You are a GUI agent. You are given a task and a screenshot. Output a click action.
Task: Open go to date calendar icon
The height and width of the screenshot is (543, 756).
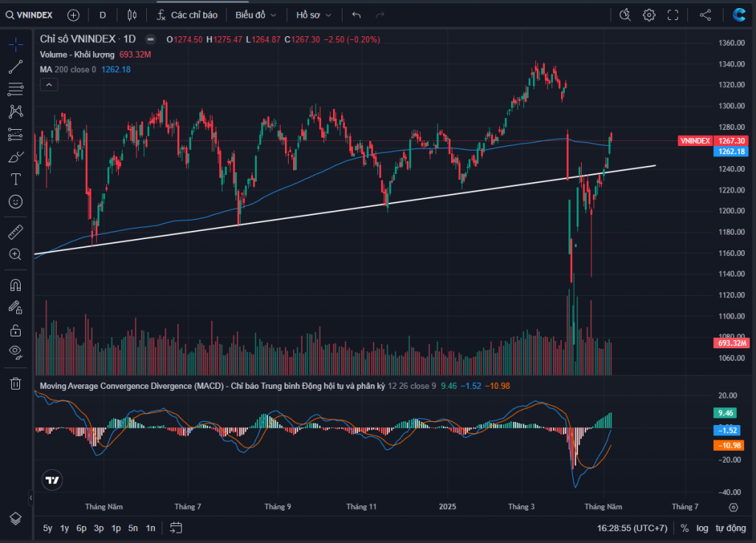point(176,528)
